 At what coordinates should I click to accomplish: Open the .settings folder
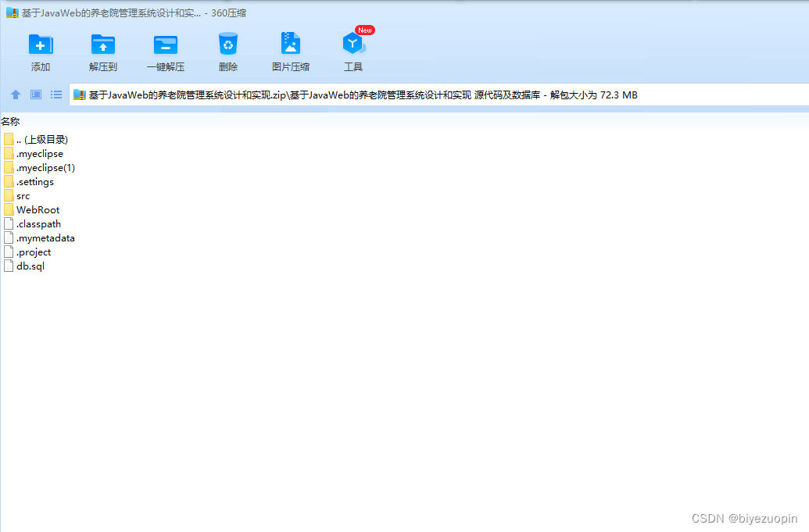tap(34, 181)
